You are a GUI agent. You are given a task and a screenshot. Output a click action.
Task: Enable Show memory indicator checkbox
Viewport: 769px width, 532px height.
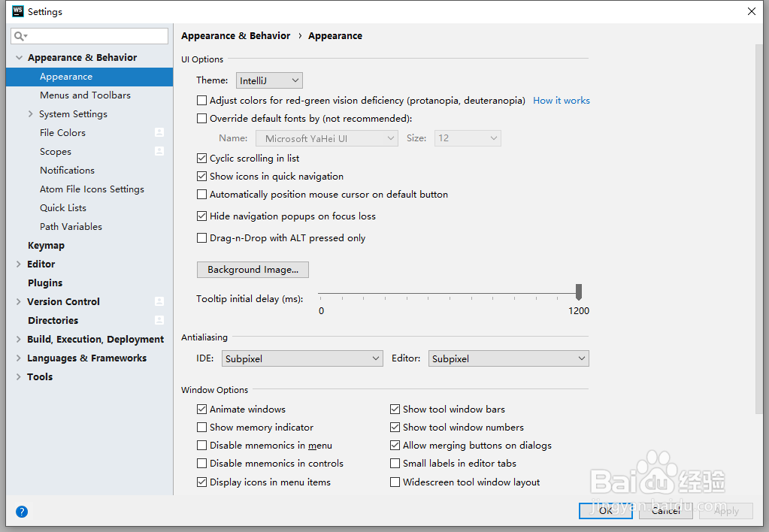(x=201, y=428)
